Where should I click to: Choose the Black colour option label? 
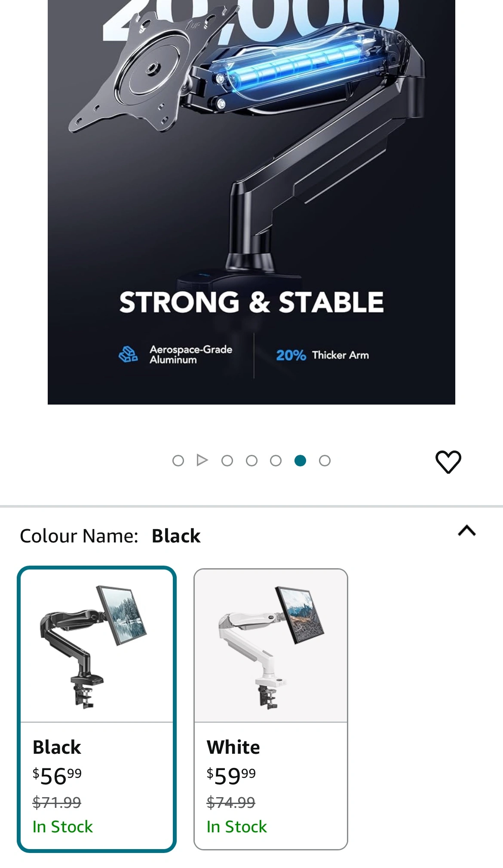tap(57, 747)
